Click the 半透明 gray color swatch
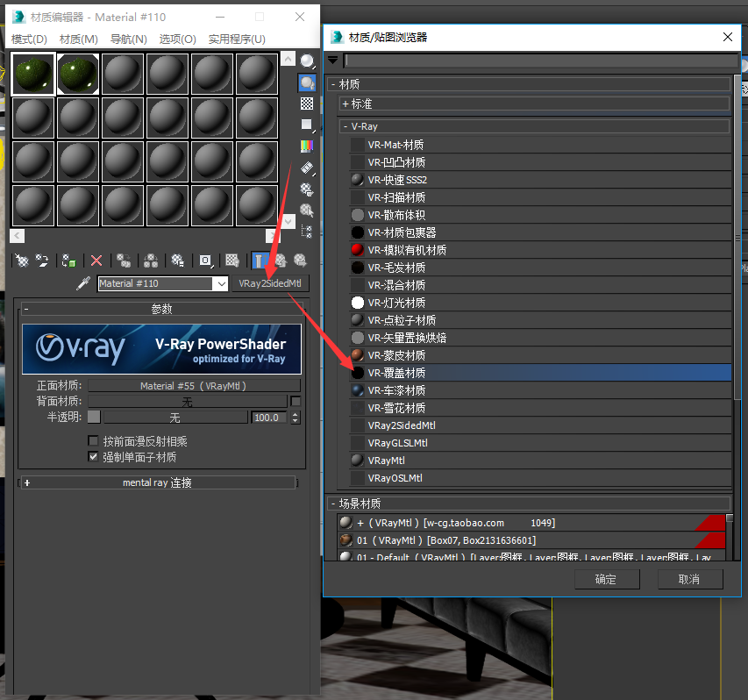The height and width of the screenshot is (700, 748). 94,417
